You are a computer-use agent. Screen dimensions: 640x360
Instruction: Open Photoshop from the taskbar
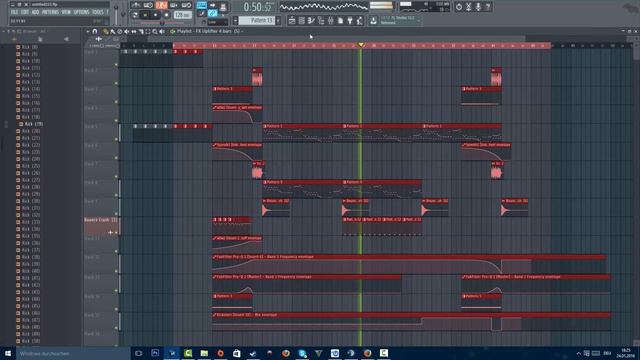pos(155,353)
